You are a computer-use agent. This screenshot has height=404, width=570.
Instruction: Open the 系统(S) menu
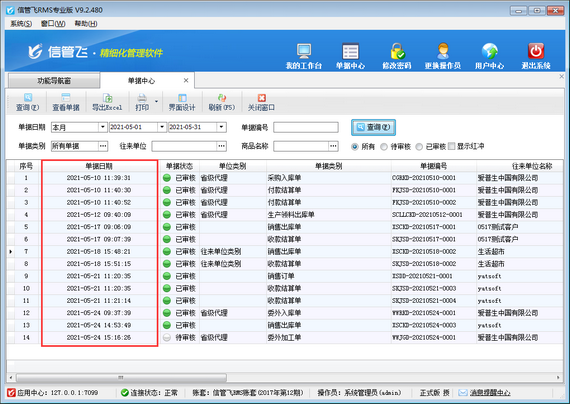pos(21,24)
